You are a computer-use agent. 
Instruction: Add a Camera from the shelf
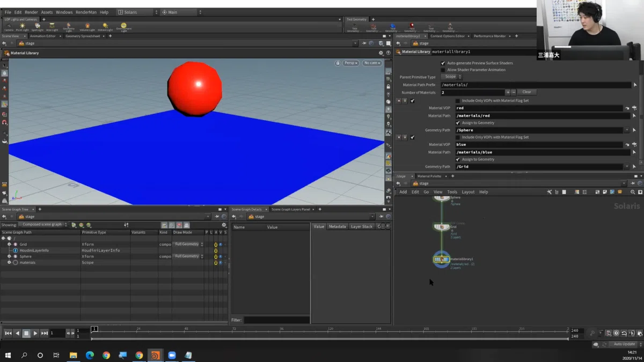click(x=9, y=27)
